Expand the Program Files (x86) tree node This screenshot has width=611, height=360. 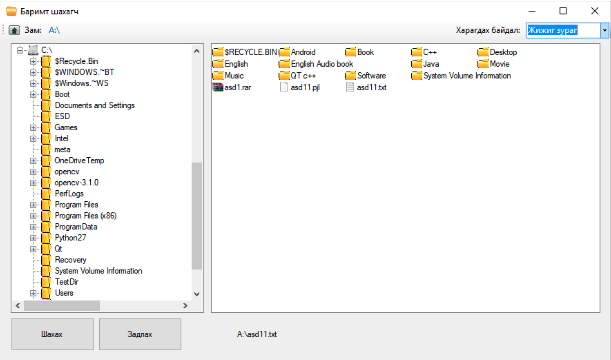[33, 216]
